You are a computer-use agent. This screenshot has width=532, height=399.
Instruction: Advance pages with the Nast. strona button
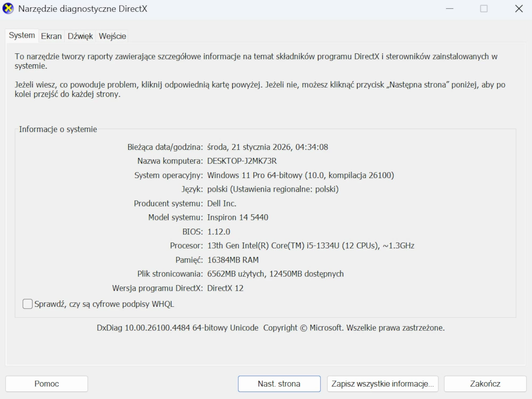[x=279, y=383]
